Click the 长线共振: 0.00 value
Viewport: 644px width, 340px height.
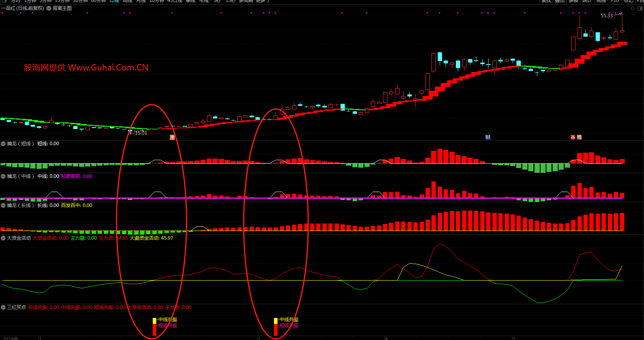click(44, 307)
